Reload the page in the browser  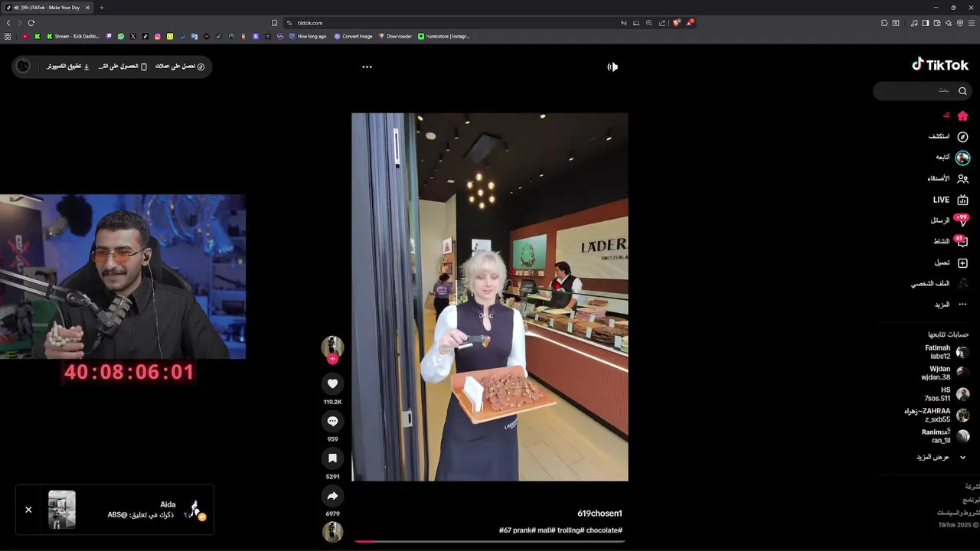pos(31,23)
